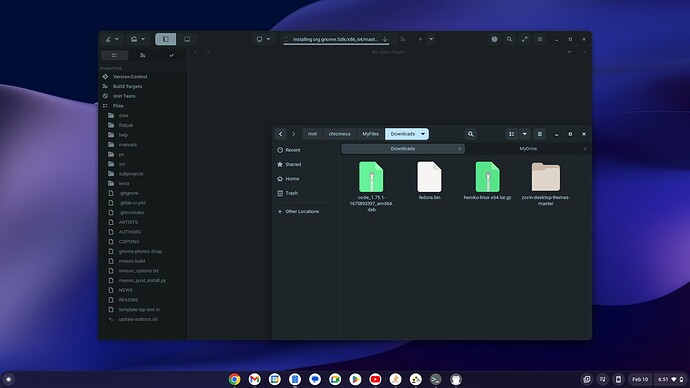This screenshot has height=388, width=690.
Task: Click the MyFiles breadcrumb in Files
Action: 371,134
